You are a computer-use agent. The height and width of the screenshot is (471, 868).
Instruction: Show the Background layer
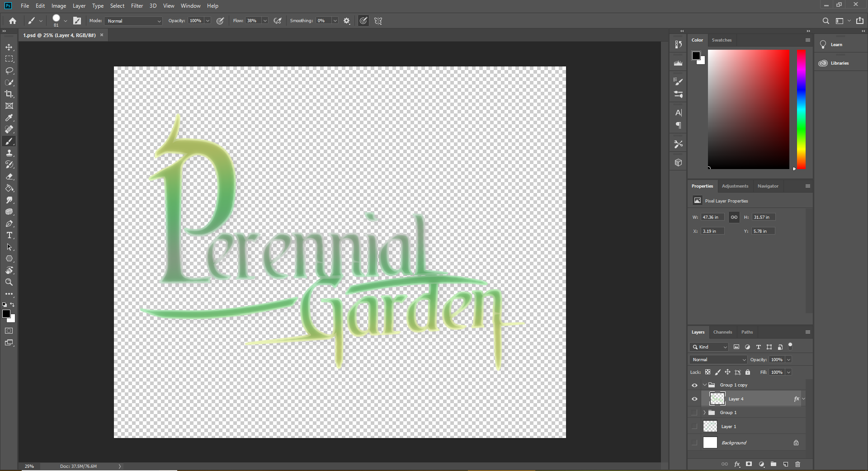[x=694, y=443]
